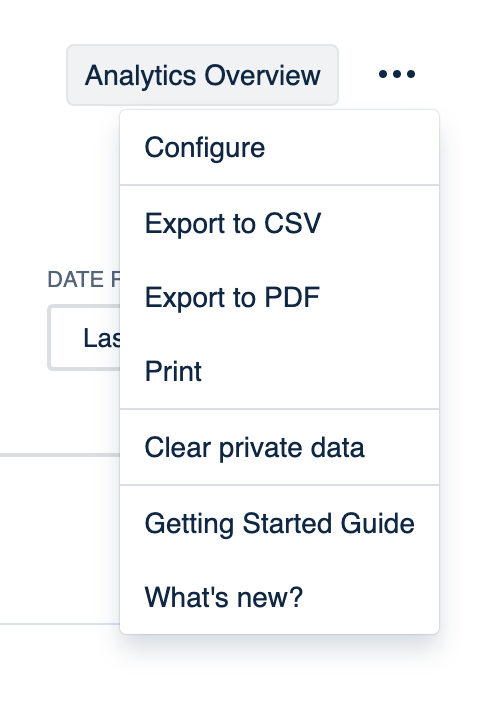
Task: Open analytics configuration via Configure
Action: (x=279, y=147)
